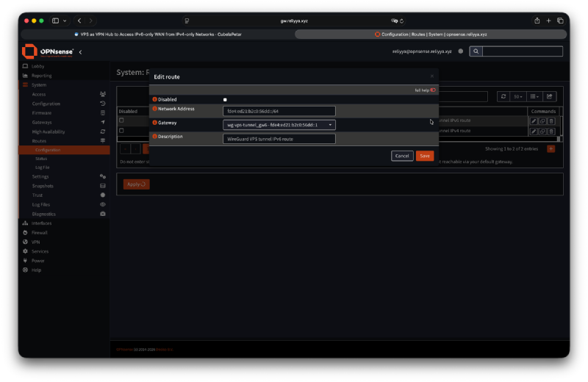588x382 pixels.
Task: Click the info icon next to Disabled
Action: coord(154,99)
